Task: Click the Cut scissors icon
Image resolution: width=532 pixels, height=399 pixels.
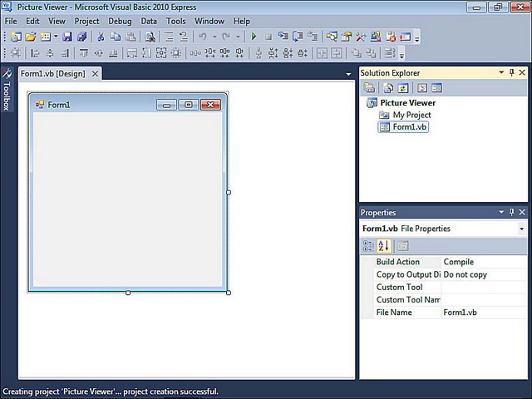Action: click(101, 37)
